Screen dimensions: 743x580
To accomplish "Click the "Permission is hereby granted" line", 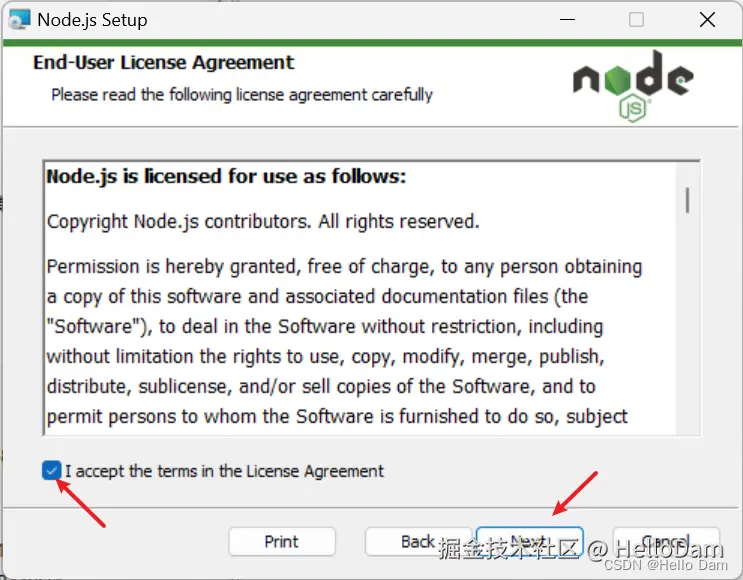I will click(x=344, y=267).
